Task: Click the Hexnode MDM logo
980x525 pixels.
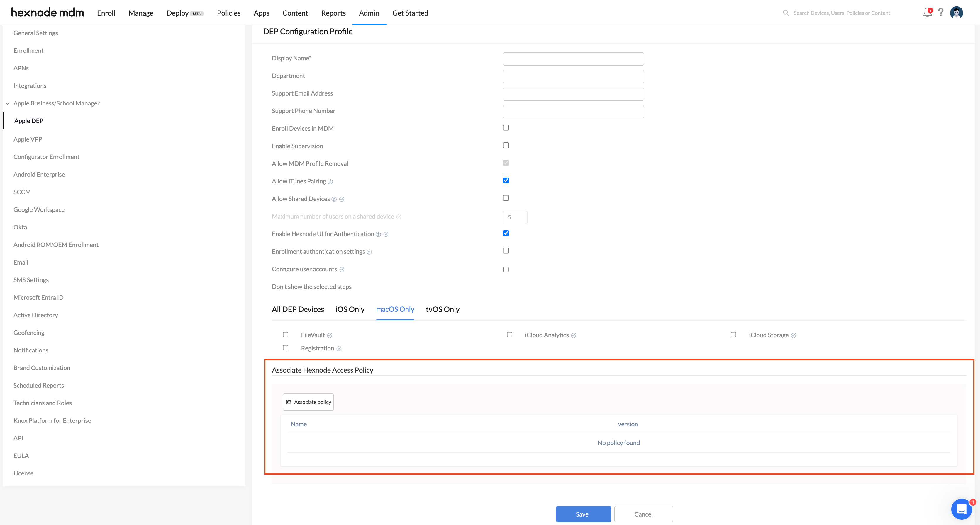Action: click(48, 13)
